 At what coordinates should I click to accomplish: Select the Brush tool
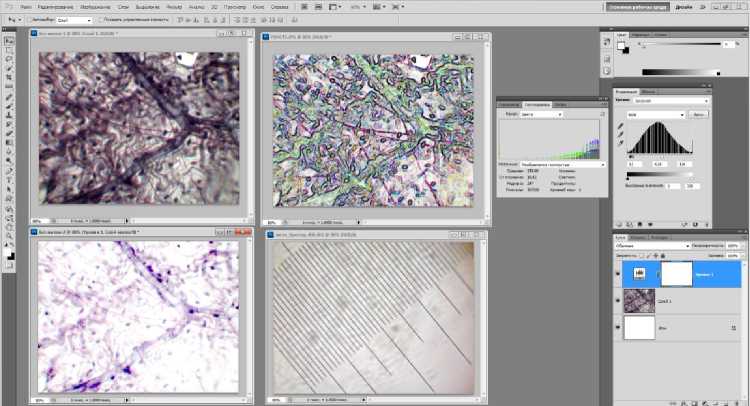[9, 104]
